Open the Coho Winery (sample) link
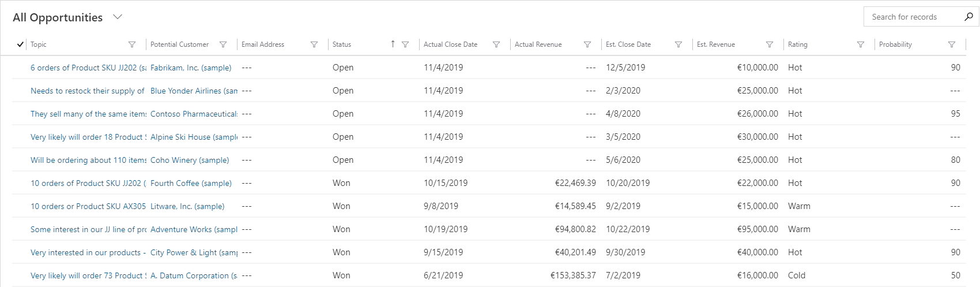980x287 pixels. click(x=190, y=160)
